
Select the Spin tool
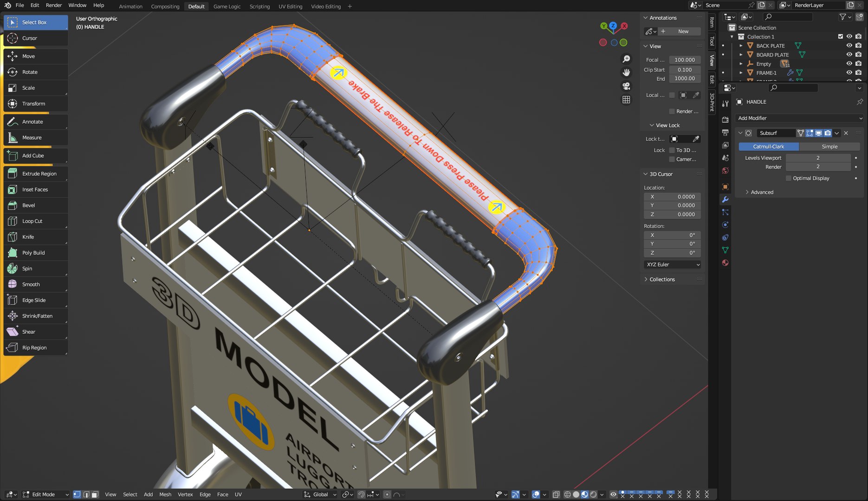click(36, 268)
